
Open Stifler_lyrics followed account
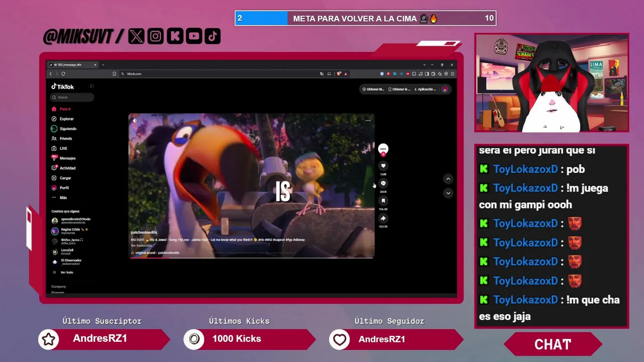[x=67, y=241]
